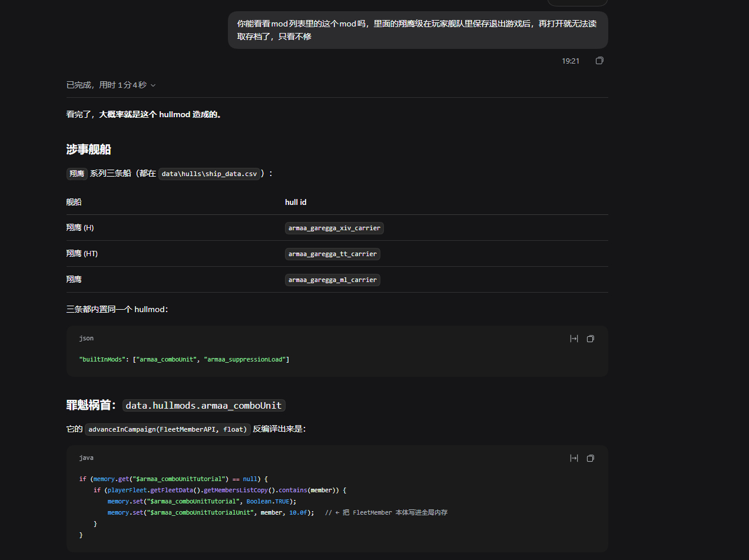Image resolution: width=749 pixels, height=560 pixels.
Task: Select the armaa_garegga_tt_carrier hull id chip
Action: pyautogui.click(x=333, y=254)
